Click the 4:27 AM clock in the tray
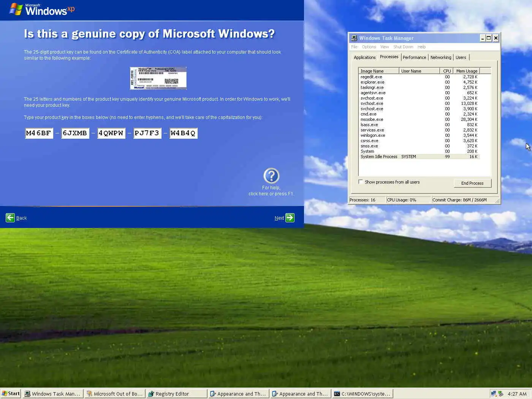The width and height of the screenshot is (532, 399). click(x=517, y=394)
